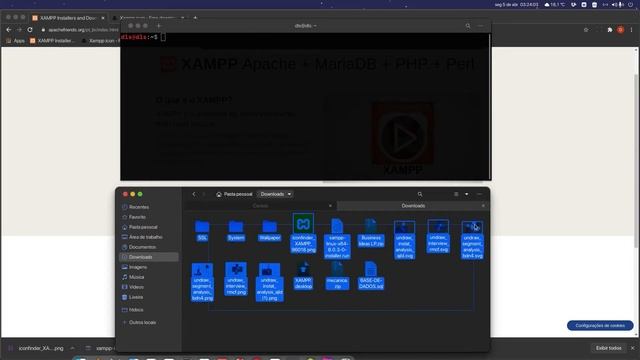This screenshot has height=360, width=640.
Task: Select the SSL folder in Downloads
Action: tap(202, 231)
